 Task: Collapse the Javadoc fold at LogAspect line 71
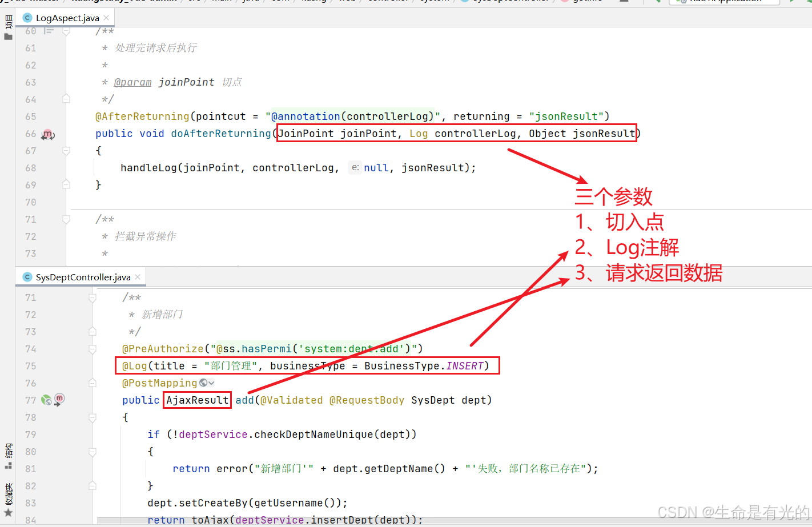[66, 219]
